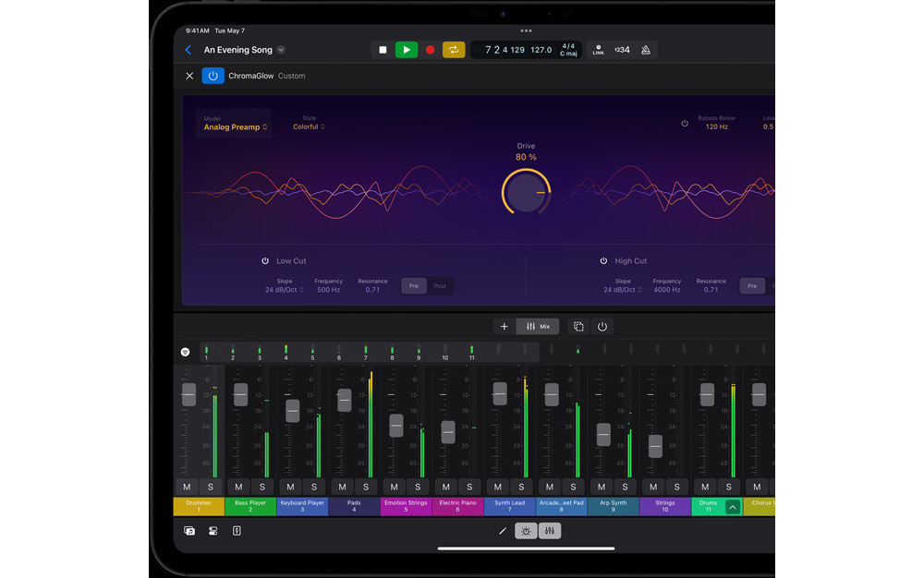
Task: Solo the Drummer track
Action: click(x=211, y=487)
